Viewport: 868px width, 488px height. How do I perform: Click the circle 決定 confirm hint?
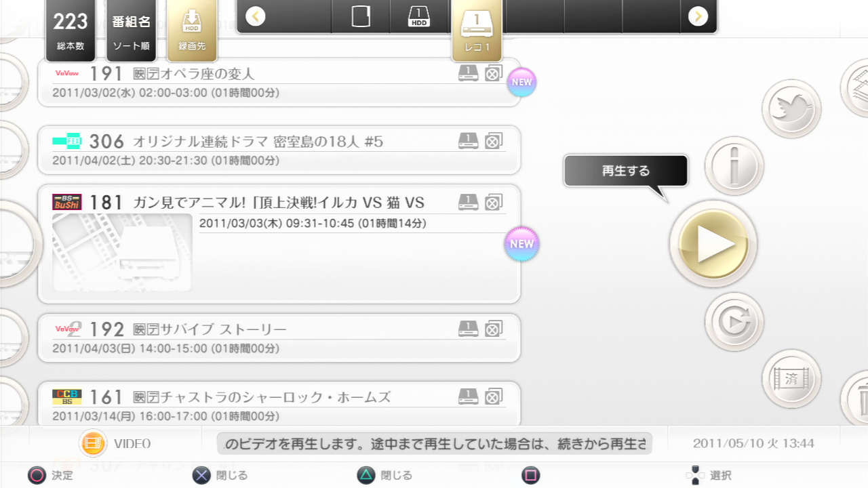pos(50,476)
